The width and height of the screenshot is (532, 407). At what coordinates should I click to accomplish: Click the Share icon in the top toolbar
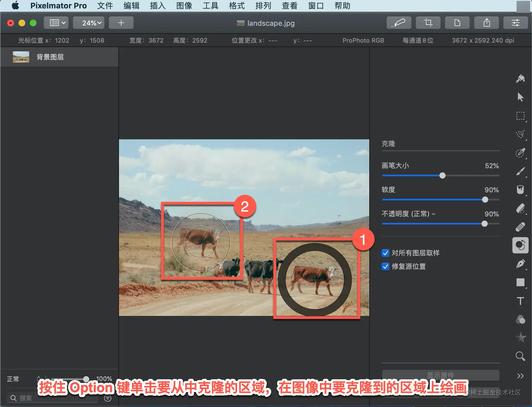pyautogui.click(x=487, y=23)
